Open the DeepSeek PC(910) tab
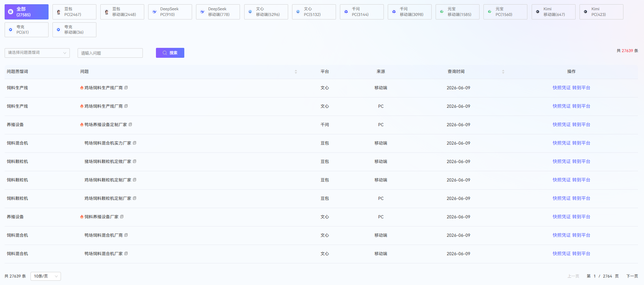The image size is (644, 285). 170,12
